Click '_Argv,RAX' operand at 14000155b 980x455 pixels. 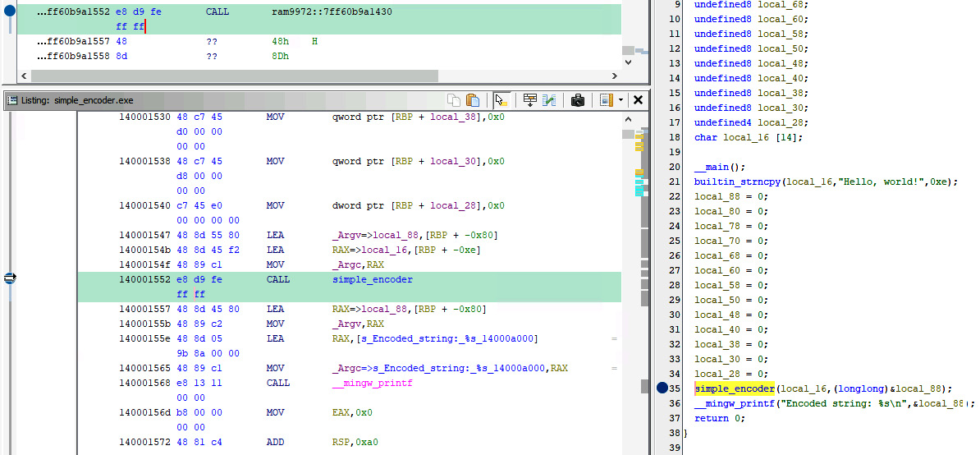point(358,324)
